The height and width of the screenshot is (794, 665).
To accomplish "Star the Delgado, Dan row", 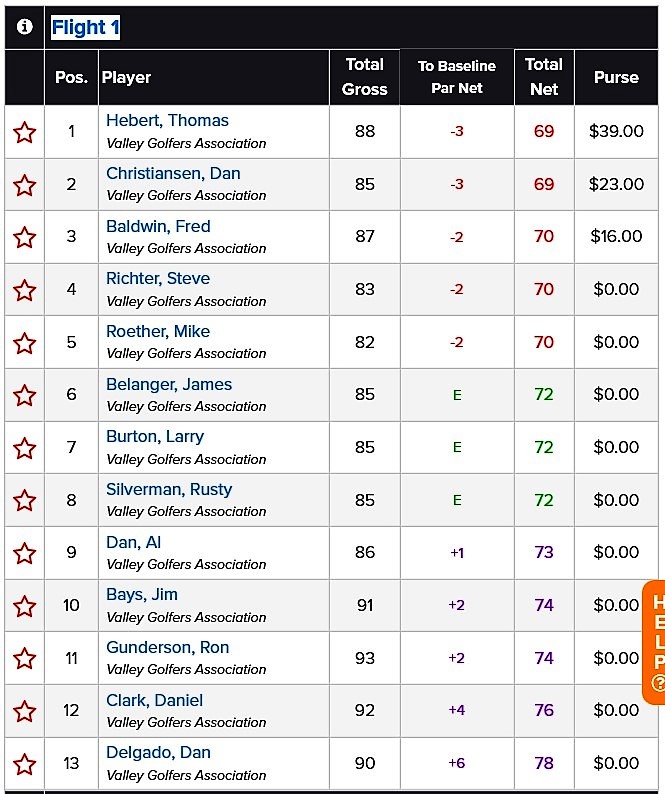I will [x=24, y=764].
